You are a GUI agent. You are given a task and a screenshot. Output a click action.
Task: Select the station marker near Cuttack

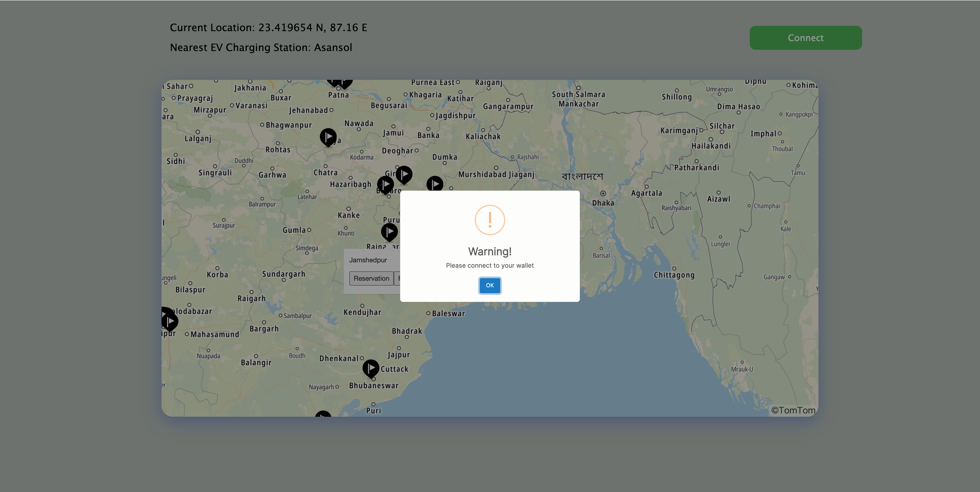click(x=371, y=368)
